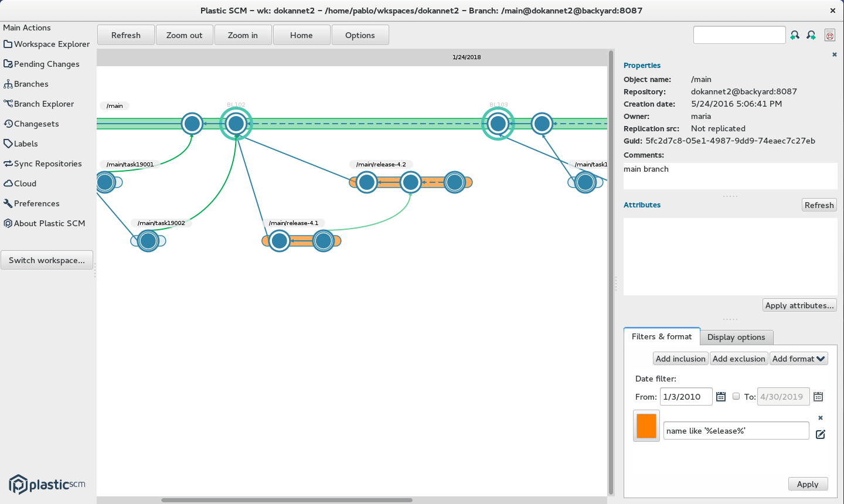Edit the '%elease%' format rule

pos(821,434)
